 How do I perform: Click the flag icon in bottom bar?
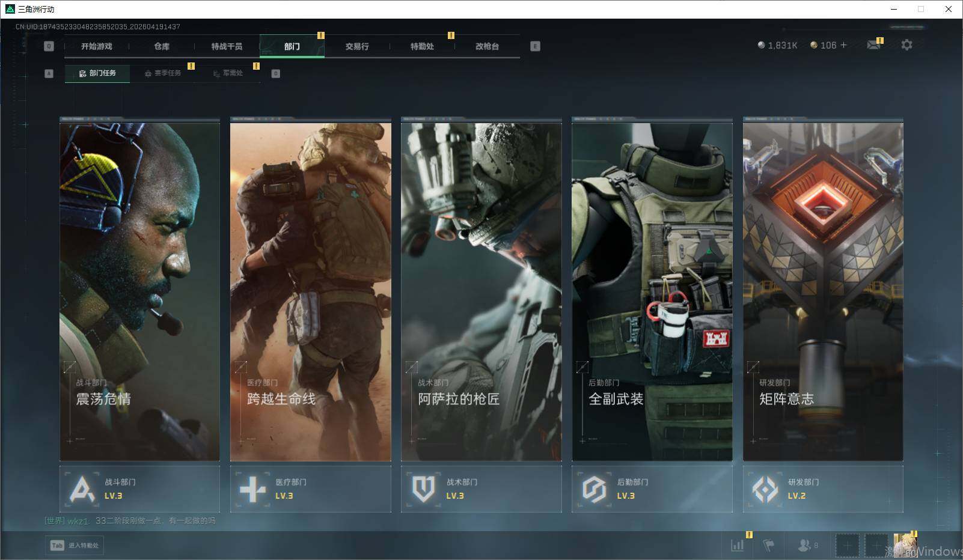(768, 545)
